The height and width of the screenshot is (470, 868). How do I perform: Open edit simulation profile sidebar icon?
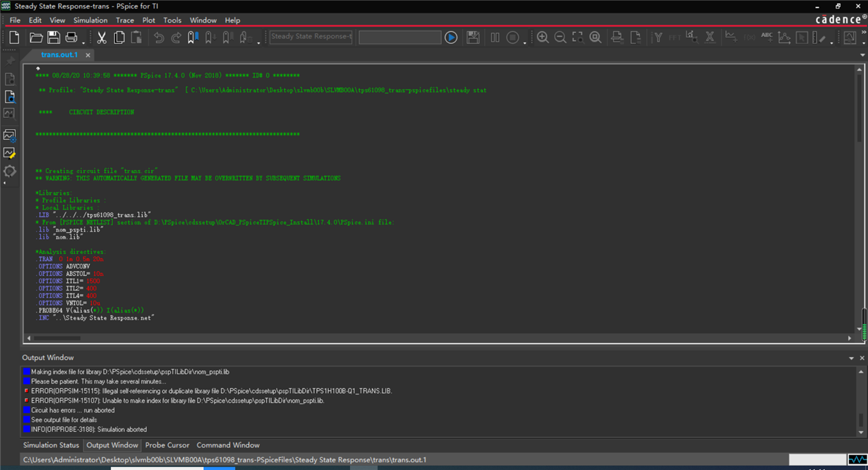click(10, 134)
